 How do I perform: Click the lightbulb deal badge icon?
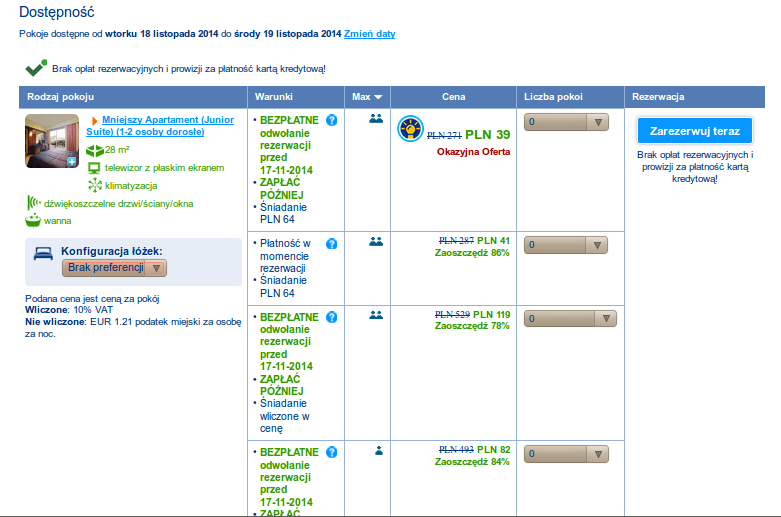410,129
